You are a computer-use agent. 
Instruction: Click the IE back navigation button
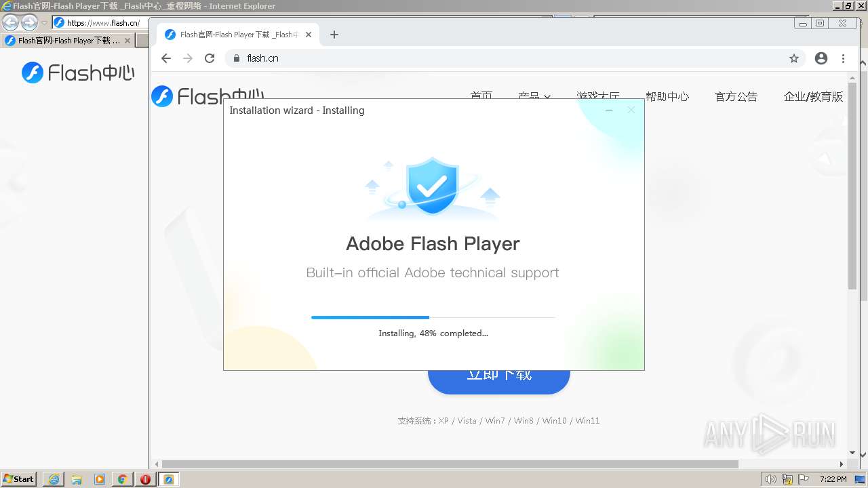(11, 22)
